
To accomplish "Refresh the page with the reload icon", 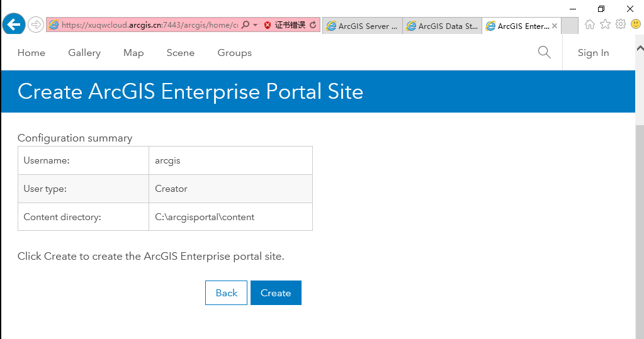I will coord(313,25).
